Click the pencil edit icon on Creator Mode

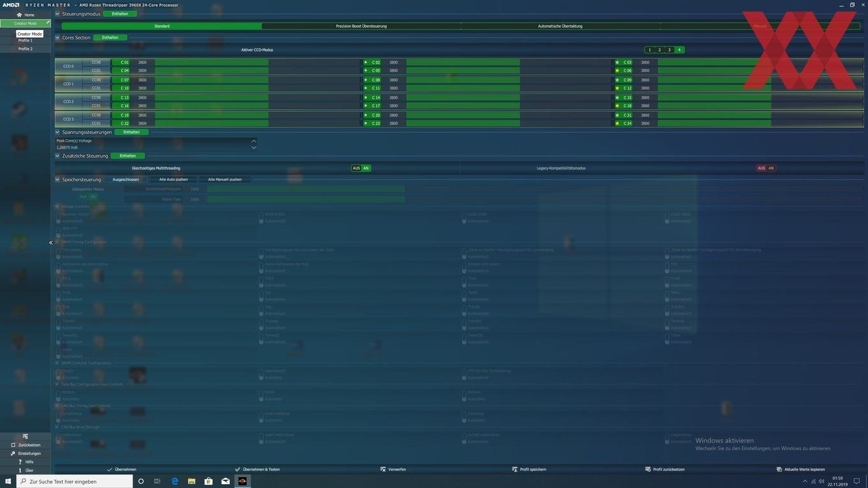point(47,23)
